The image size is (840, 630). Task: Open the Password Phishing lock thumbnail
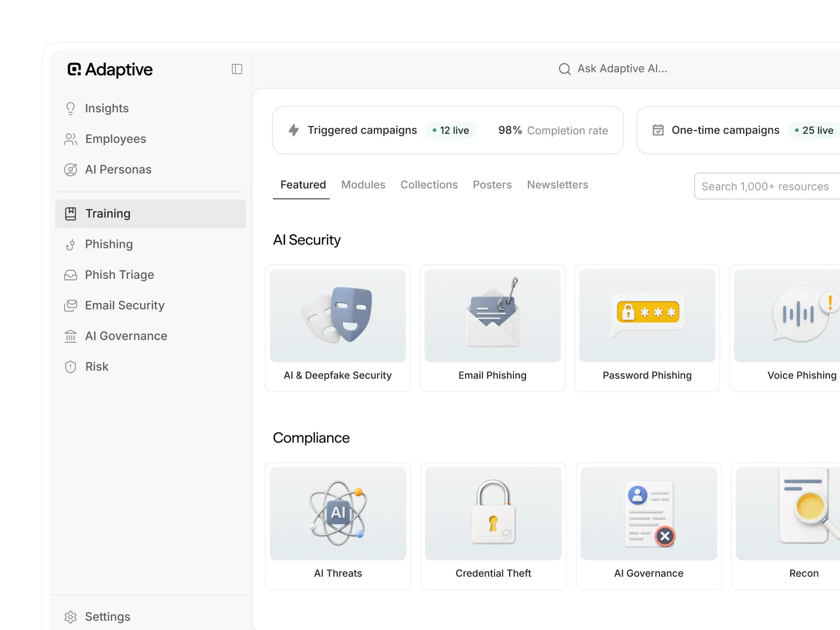[x=647, y=316]
